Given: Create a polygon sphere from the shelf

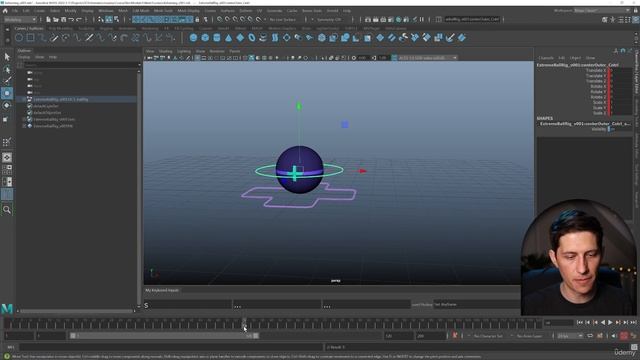Looking at the screenshot, I should pos(193,38).
